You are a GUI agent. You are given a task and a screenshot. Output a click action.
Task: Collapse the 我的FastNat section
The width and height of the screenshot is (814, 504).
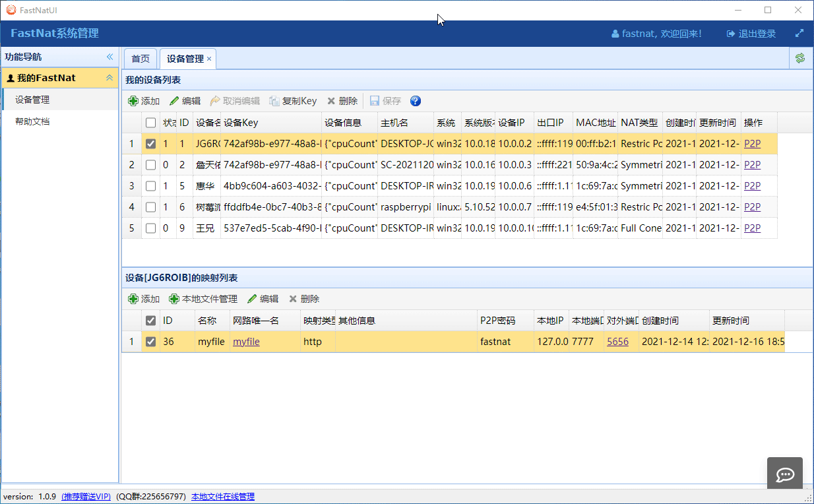(x=110, y=78)
